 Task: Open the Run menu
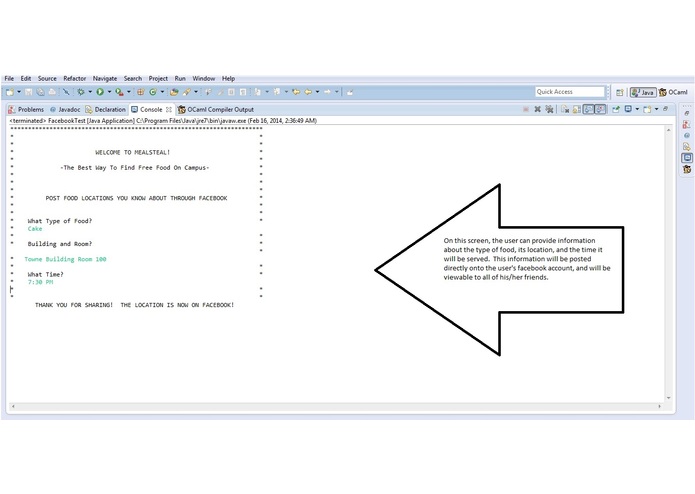[x=180, y=78]
